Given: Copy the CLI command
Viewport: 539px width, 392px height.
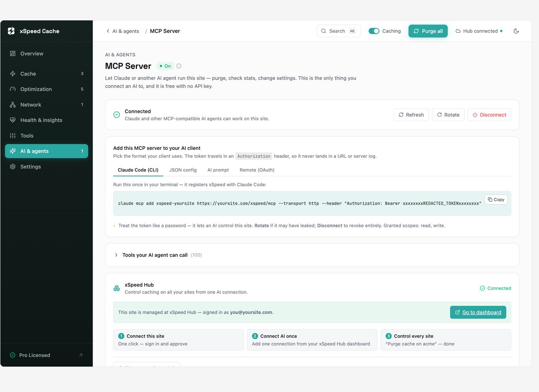Looking at the screenshot, I should click(x=496, y=200).
